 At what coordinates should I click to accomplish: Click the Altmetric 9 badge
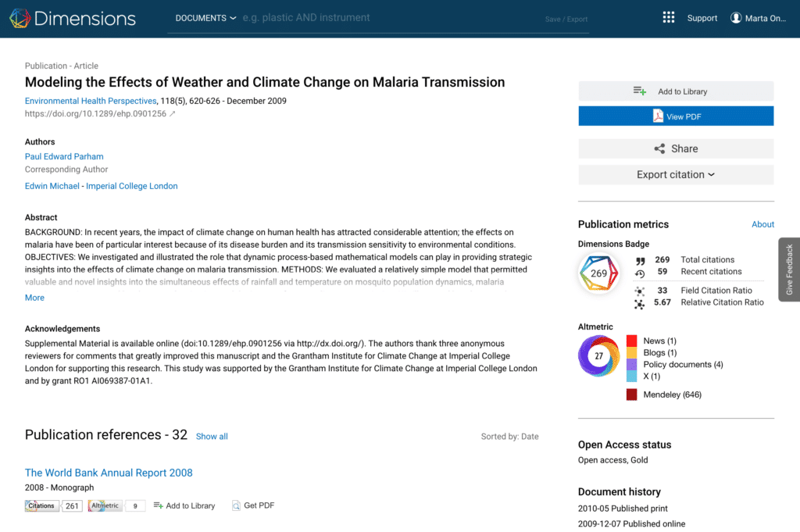(116, 506)
